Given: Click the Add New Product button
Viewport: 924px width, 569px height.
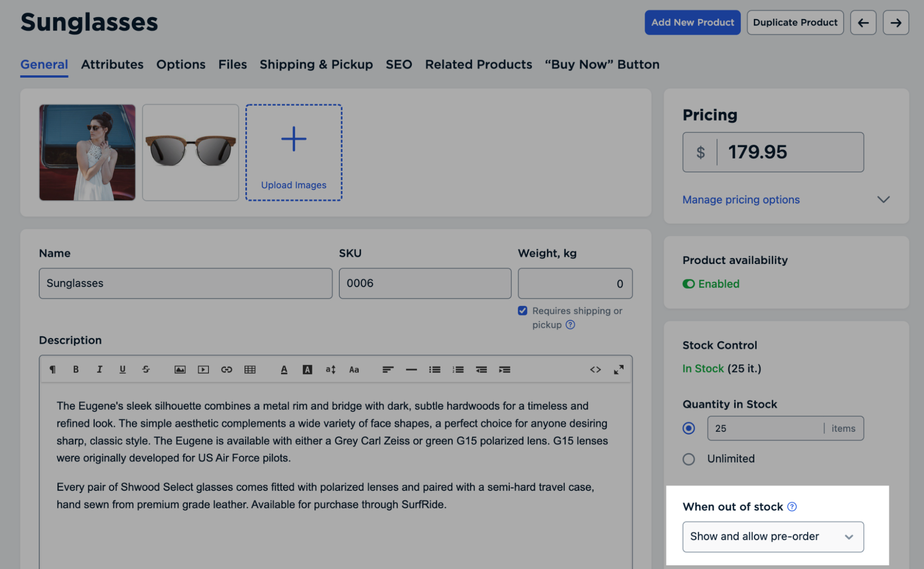Looking at the screenshot, I should (692, 22).
